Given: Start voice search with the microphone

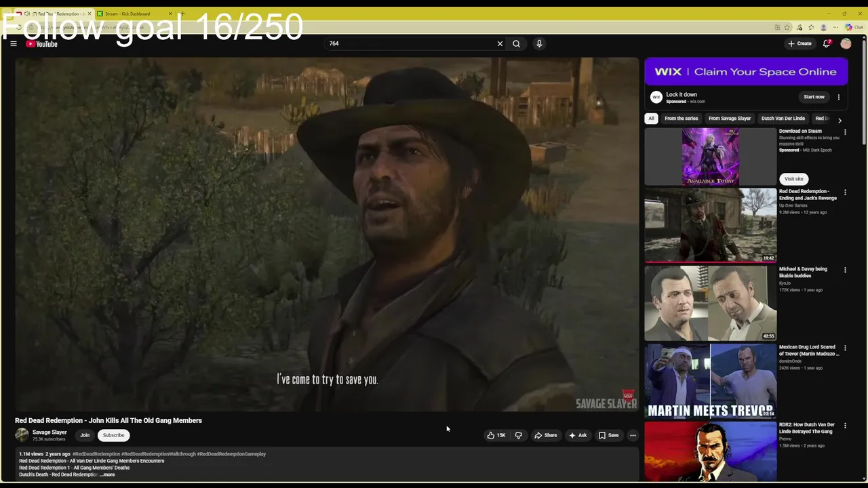Looking at the screenshot, I should (x=539, y=43).
